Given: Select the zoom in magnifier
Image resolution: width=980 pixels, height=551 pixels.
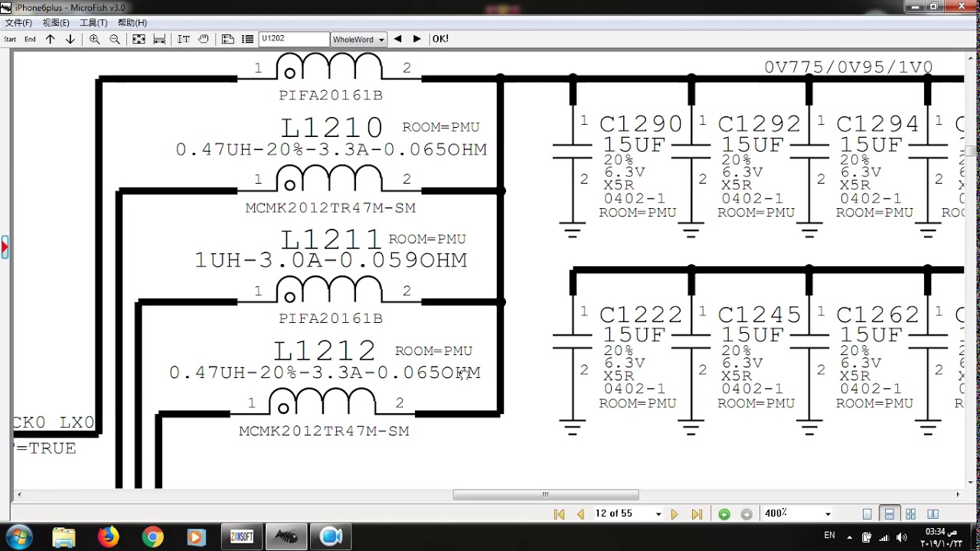Looking at the screenshot, I should [x=95, y=39].
